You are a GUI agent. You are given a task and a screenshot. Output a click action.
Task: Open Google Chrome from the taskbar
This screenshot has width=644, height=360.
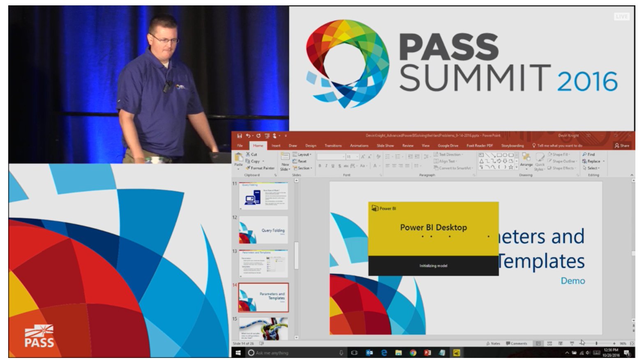click(413, 353)
